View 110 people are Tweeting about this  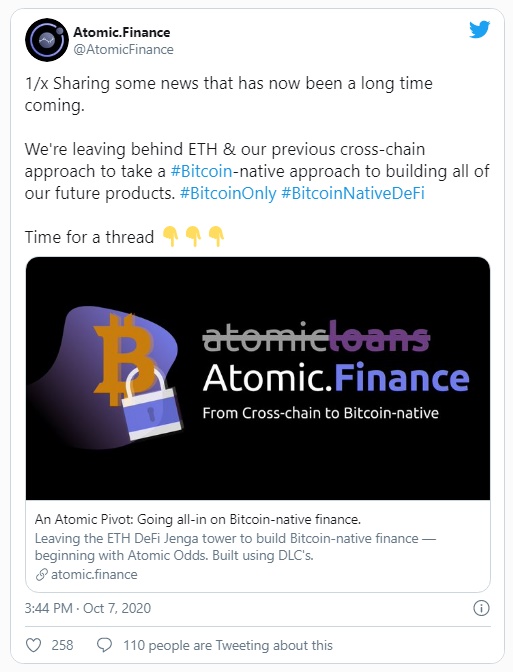tap(228, 645)
